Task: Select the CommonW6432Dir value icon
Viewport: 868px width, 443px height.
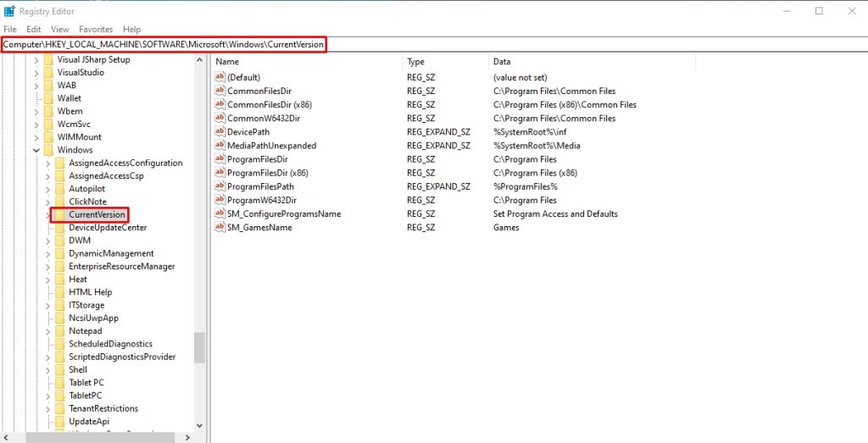Action: pyautogui.click(x=220, y=119)
